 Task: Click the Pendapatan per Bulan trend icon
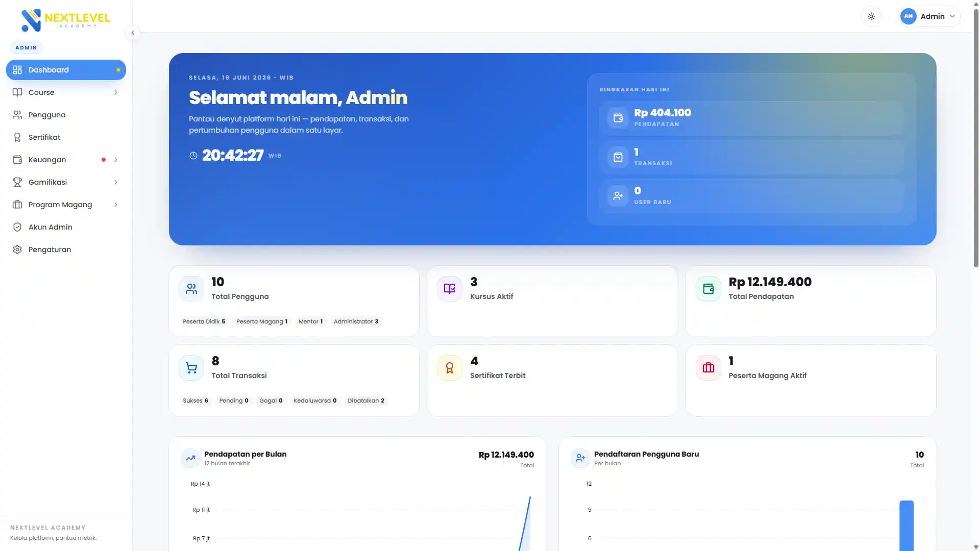pyautogui.click(x=190, y=458)
